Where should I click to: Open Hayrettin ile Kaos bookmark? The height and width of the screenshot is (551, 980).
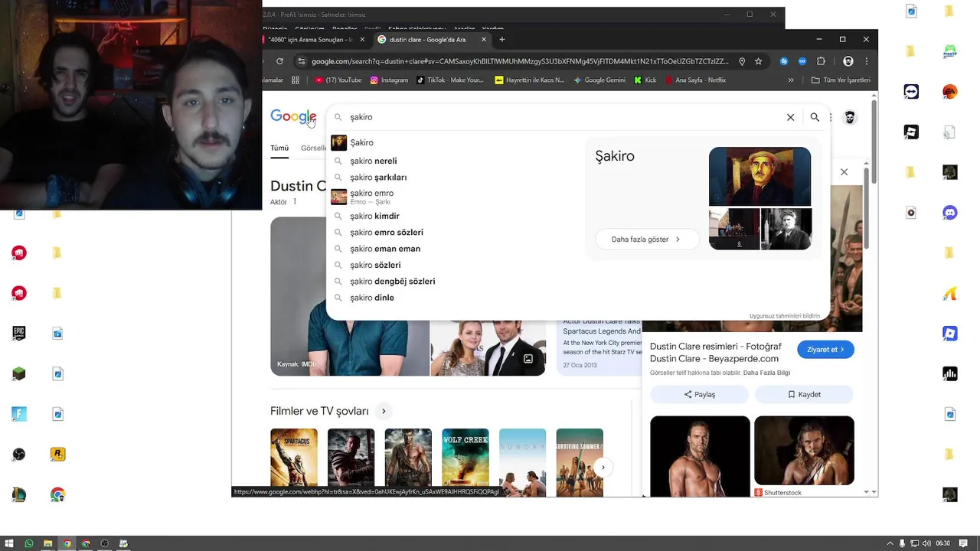tap(529, 80)
